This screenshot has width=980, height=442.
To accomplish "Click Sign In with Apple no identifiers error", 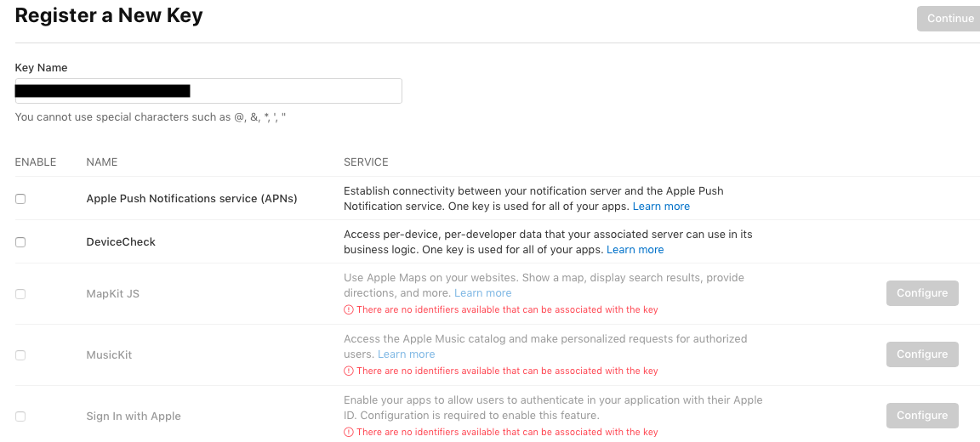I will click(x=507, y=432).
